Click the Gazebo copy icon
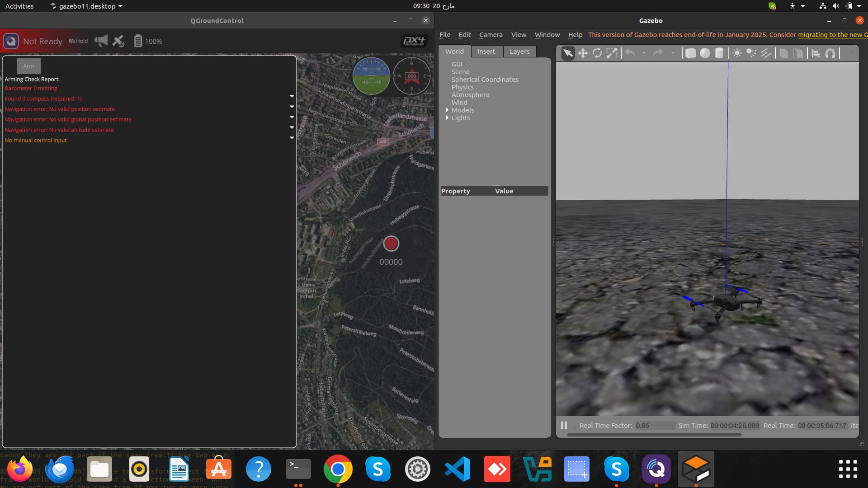 coord(784,53)
